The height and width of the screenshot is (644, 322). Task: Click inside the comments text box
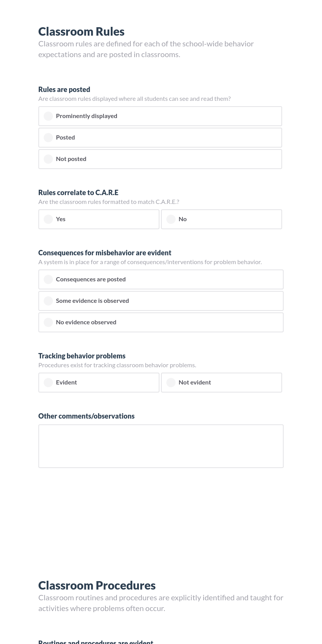[161, 446]
